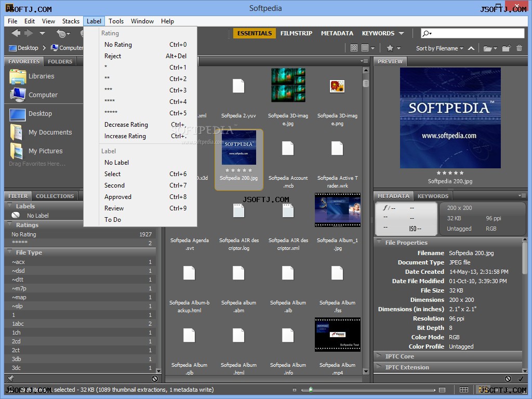Click the thumbnail quality checkerboard icon
The height and width of the screenshot is (399, 532).
(354, 48)
